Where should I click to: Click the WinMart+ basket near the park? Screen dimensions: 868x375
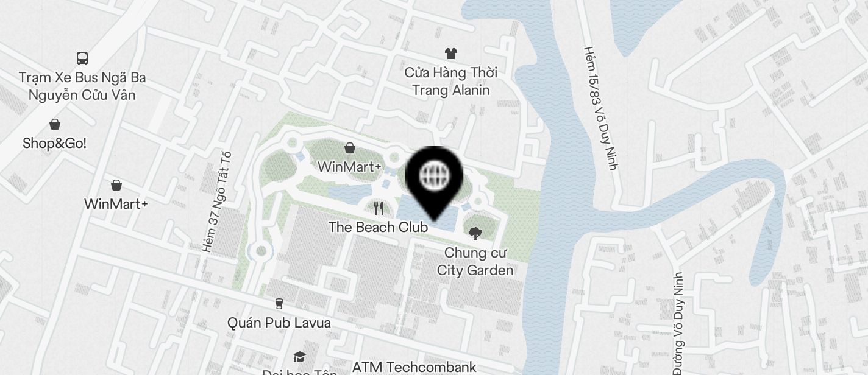pyautogui.click(x=350, y=147)
